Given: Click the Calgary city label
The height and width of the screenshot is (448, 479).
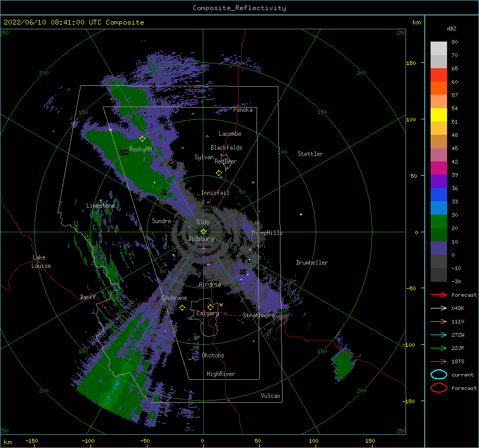Looking at the screenshot, I should click(x=208, y=313).
